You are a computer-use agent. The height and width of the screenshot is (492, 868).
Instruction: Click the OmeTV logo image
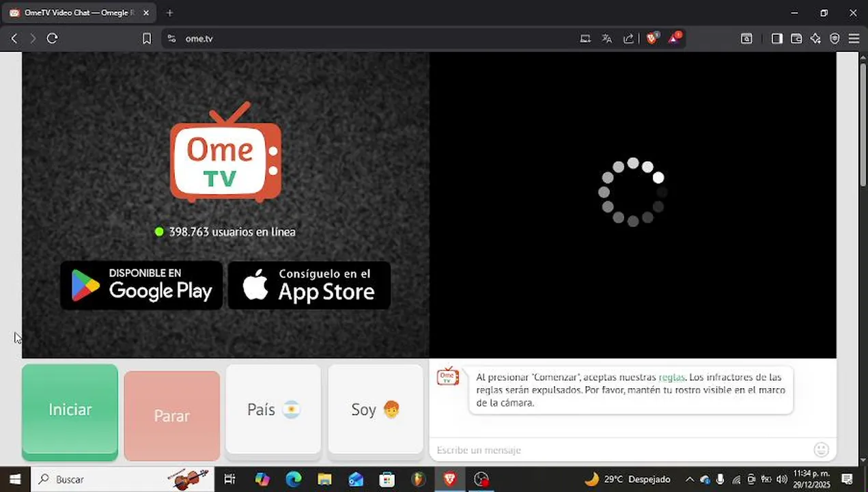[x=225, y=152]
